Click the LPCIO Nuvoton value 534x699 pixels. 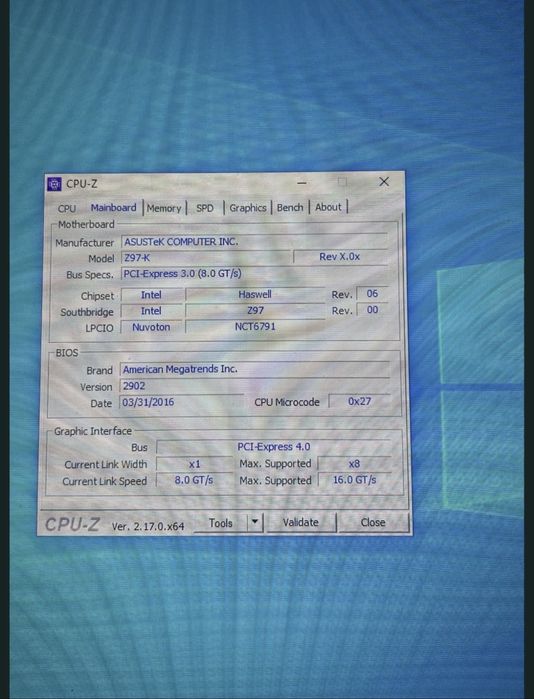pos(152,327)
